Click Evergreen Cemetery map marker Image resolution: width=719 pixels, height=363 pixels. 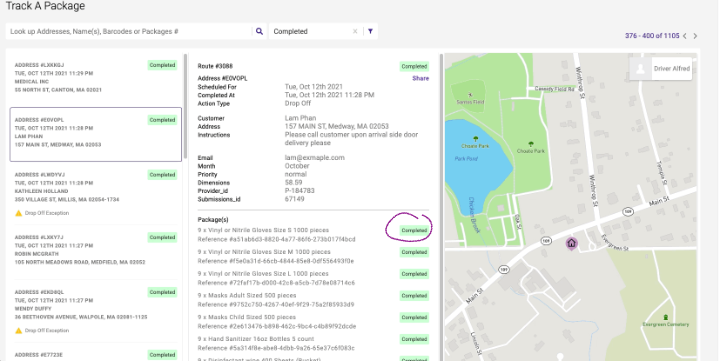click(665, 317)
